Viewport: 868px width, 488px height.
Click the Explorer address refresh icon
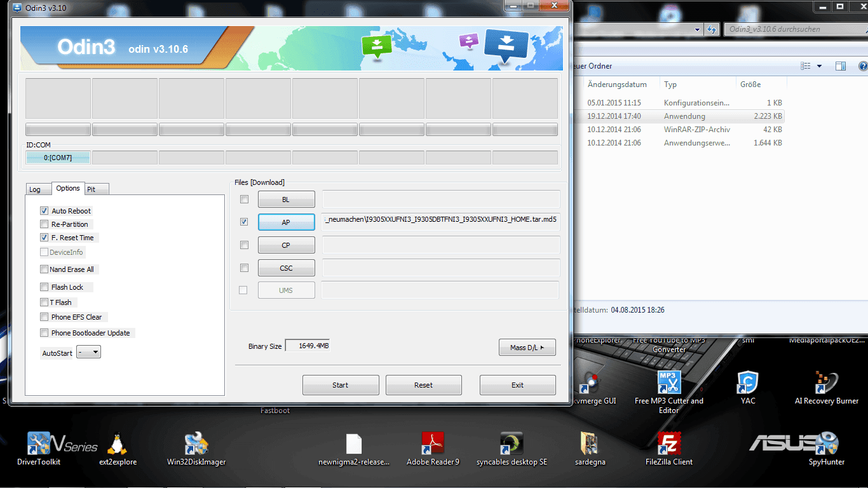(x=712, y=29)
